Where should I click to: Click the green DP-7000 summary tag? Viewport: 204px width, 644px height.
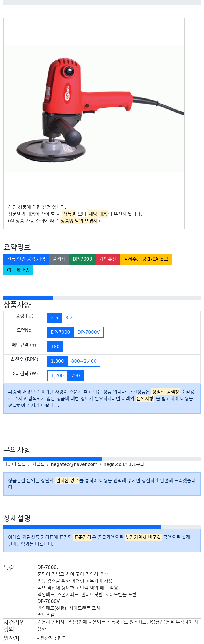[x=82, y=259]
